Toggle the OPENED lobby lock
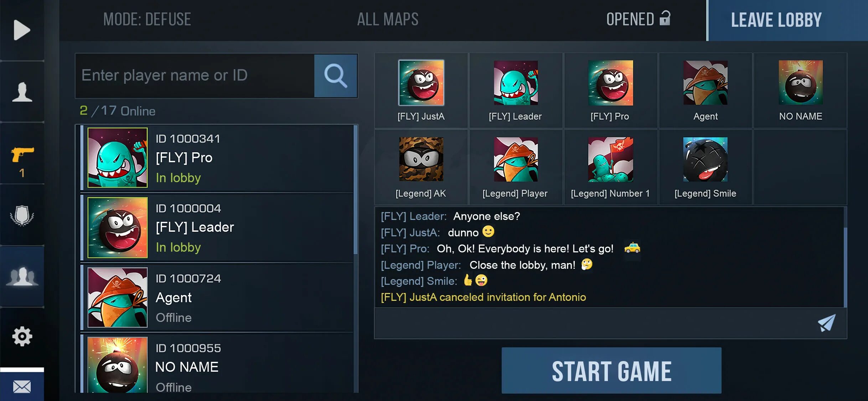 [x=638, y=19]
